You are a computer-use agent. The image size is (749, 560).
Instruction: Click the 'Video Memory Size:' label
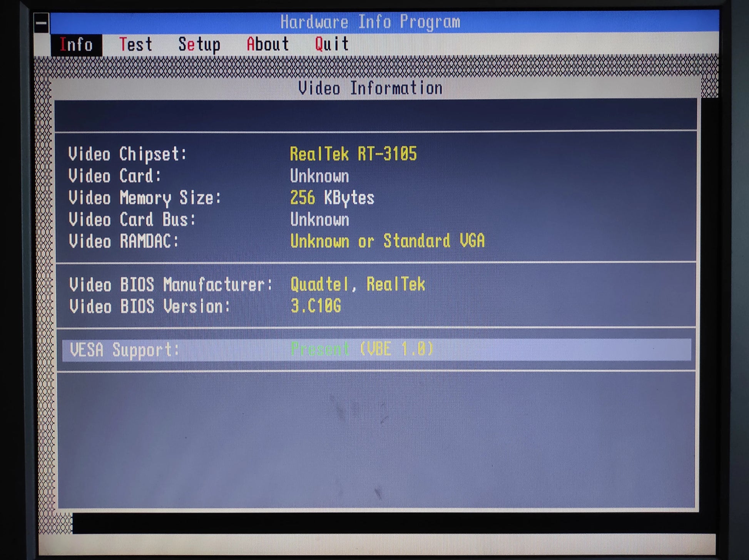145,198
